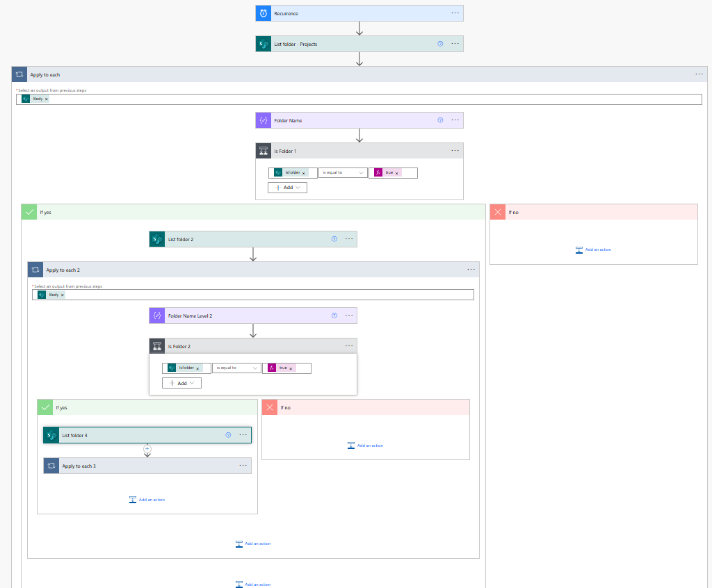
Task: Open help for Folder Name Level 2
Action: click(x=334, y=316)
